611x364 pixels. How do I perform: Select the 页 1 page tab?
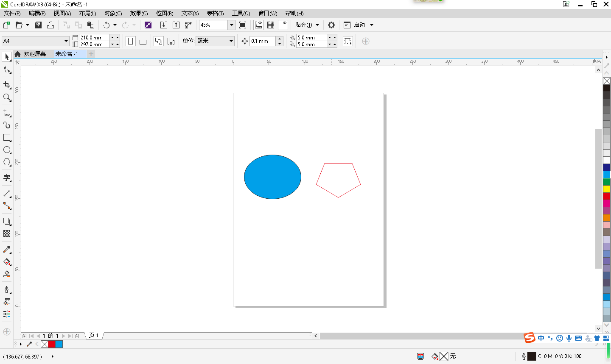point(94,336)
